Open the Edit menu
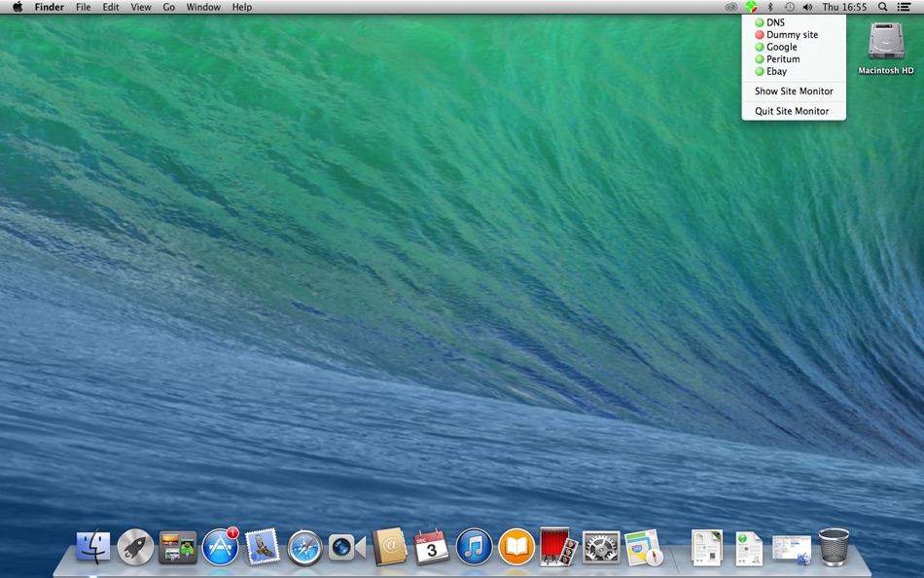Viewport: 924px width, 578px height. tap(110, 7)
